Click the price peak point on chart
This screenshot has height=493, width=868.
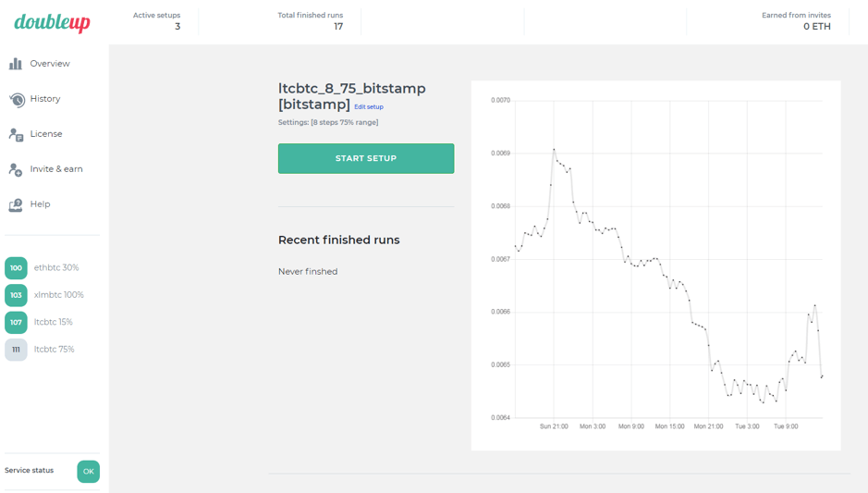(x=554, y=149)
